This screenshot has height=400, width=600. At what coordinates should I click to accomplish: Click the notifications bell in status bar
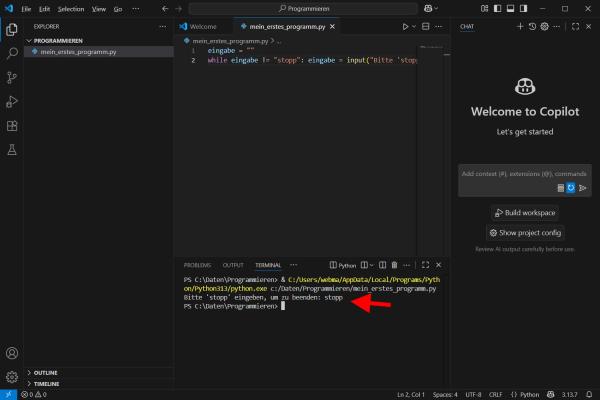pos(589,394)
